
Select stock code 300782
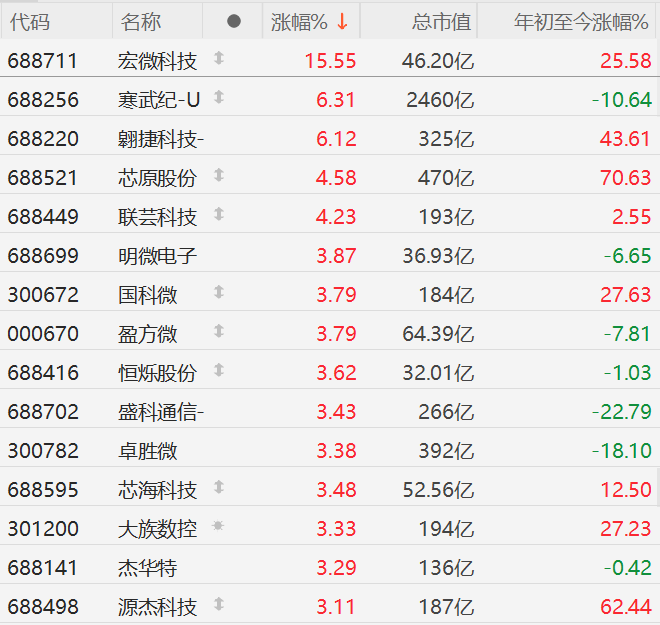click(x=43, y=451)
